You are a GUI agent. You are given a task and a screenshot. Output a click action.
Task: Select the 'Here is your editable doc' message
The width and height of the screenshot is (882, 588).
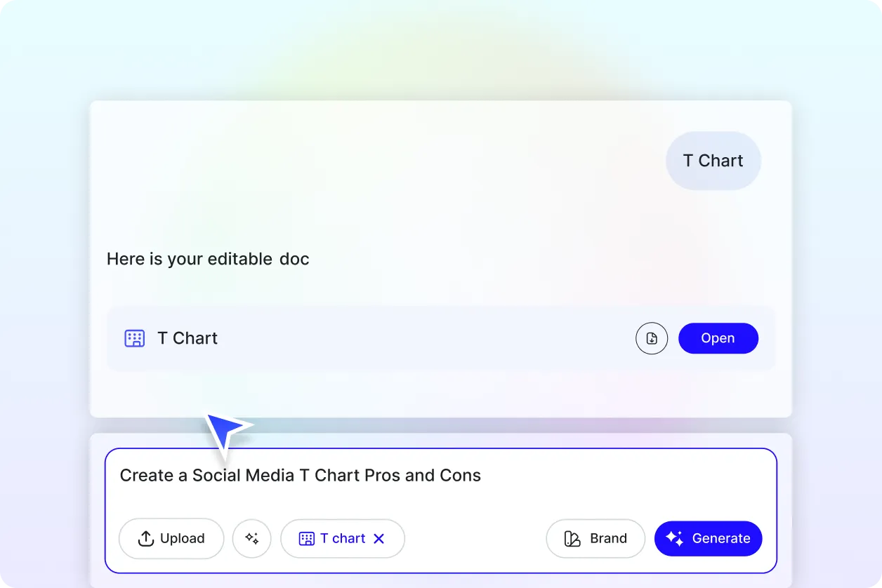(x=208, y=259)
